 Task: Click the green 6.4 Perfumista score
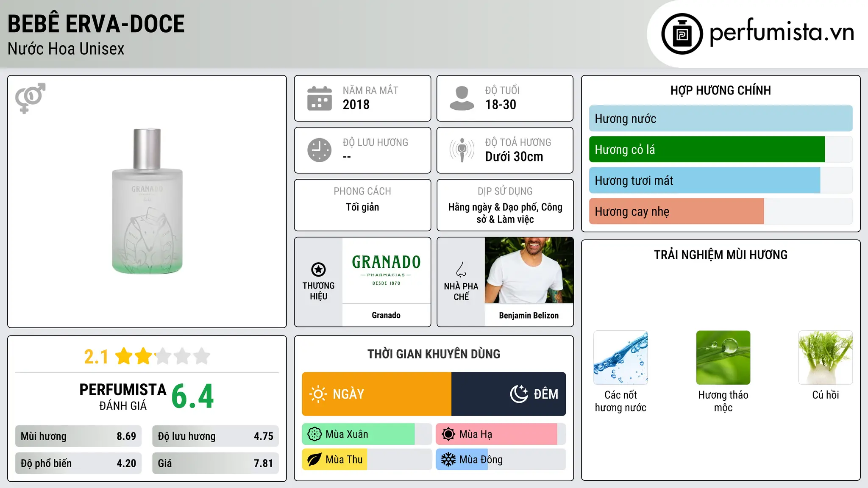(x=193, y=396)
